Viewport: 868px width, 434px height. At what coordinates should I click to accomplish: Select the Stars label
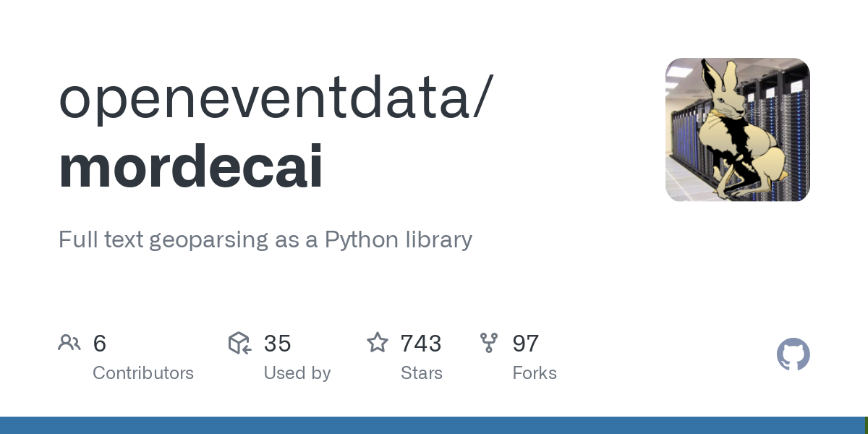click(422, 373)
